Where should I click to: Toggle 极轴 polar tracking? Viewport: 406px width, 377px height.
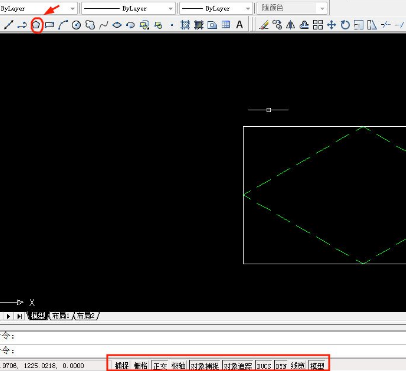178,366
